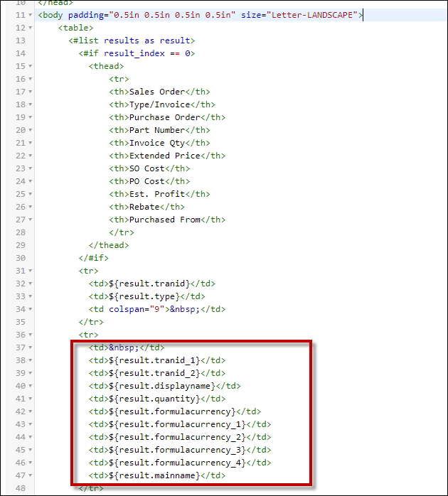
Task: Click line number 30 in the gutter
Action: [20, 258]
